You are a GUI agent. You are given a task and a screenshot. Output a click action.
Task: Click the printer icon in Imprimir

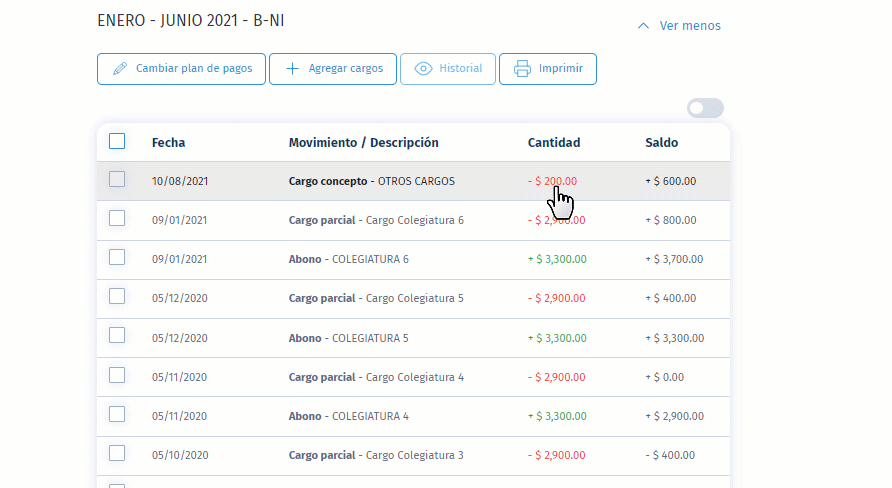click(x=522, y=69)
